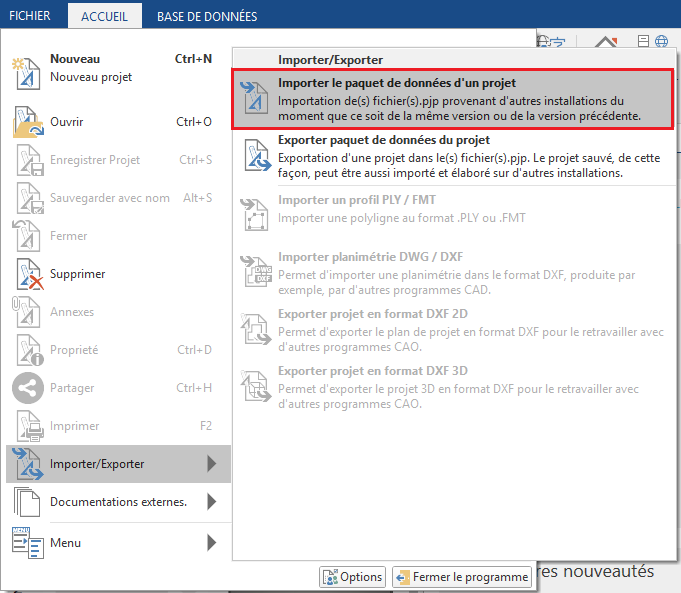Click the Menu list icon

(27, 543)
